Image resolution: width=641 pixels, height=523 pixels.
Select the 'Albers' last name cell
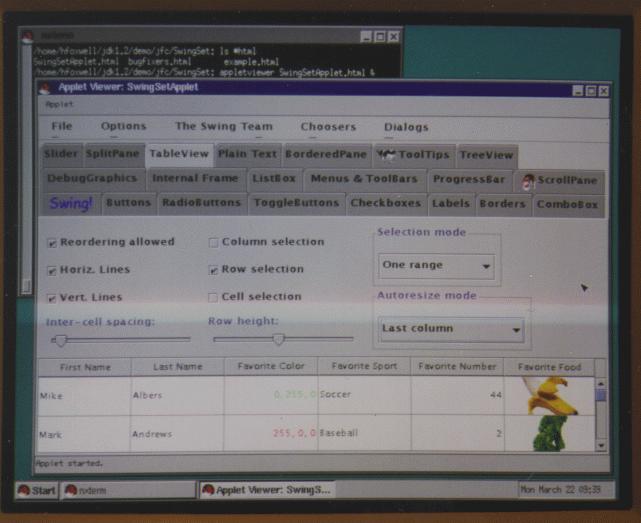[x=177, y=395]
